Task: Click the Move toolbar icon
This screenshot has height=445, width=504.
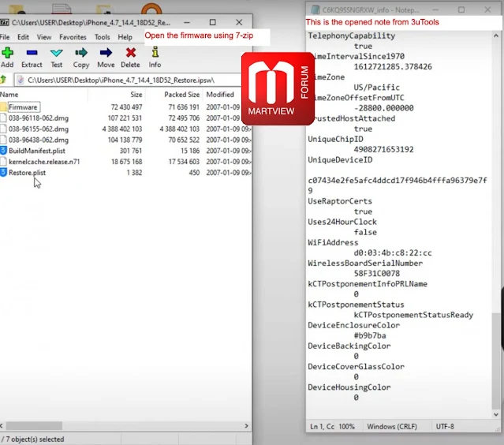Action: pyautogui.click(x=106, y=58)
